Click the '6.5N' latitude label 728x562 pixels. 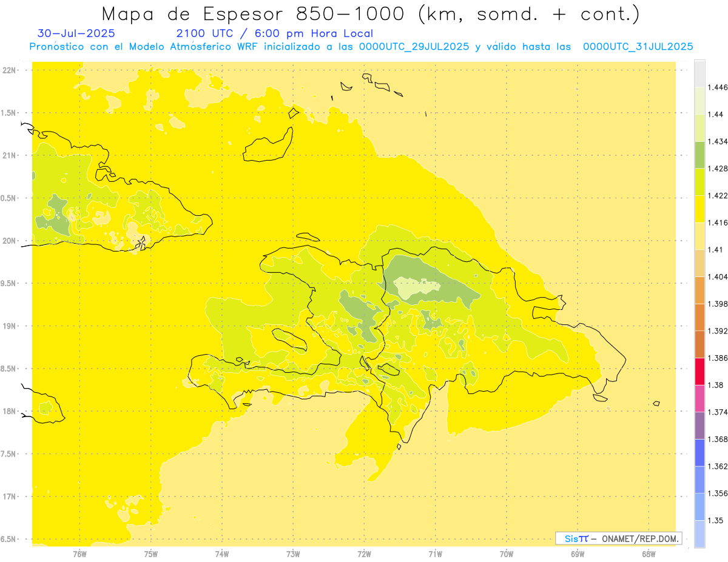click(9, 539)
